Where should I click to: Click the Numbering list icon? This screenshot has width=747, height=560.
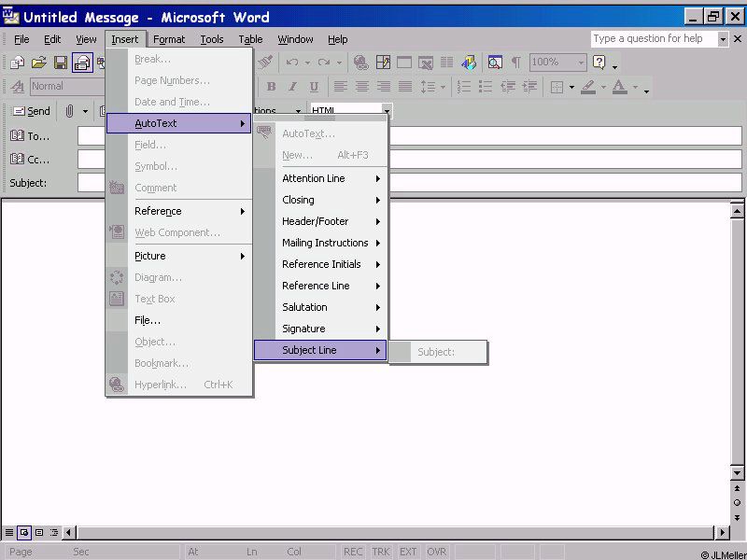click(x=463, y=87)
